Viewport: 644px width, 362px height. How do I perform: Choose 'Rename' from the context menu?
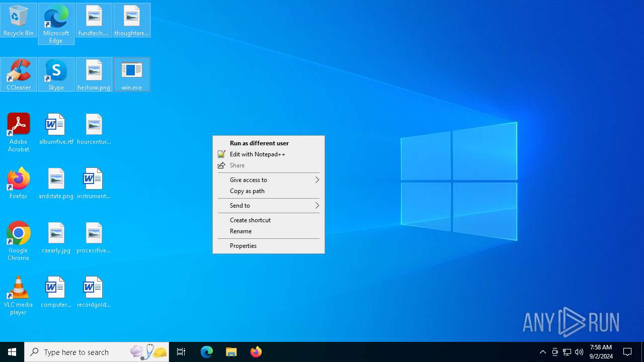(269, 231)
